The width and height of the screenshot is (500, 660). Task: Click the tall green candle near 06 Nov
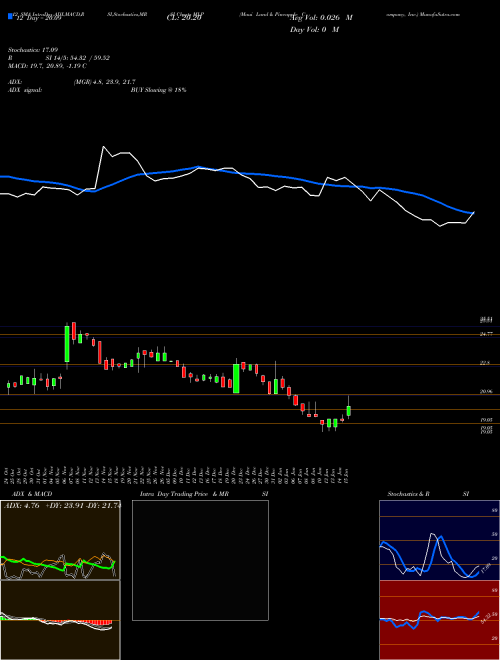(x=67, y=343)
